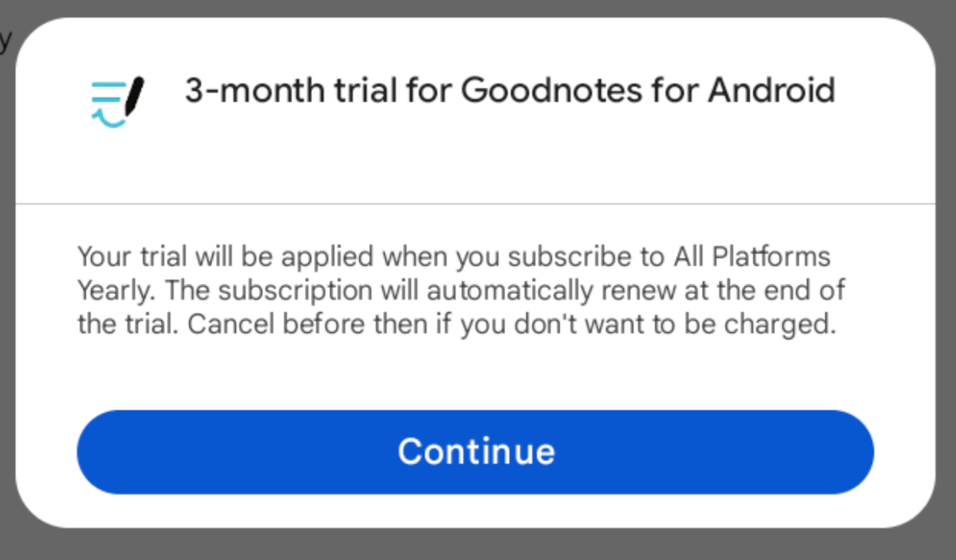956x560 pixels.
Task: Click the divider line below the title
Action: [475, 204]
